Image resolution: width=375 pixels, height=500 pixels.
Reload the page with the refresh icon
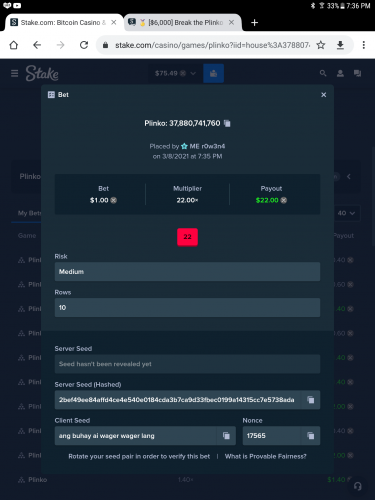click(84, 45)
